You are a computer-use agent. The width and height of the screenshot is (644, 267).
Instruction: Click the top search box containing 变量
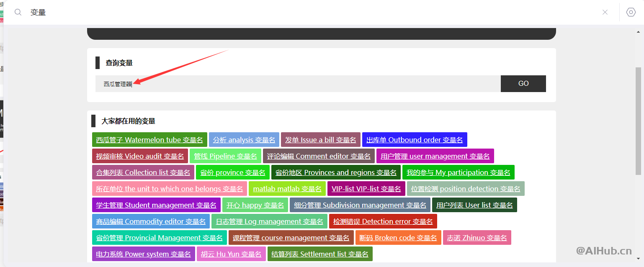pyautogui.click(x=310, y=12)
